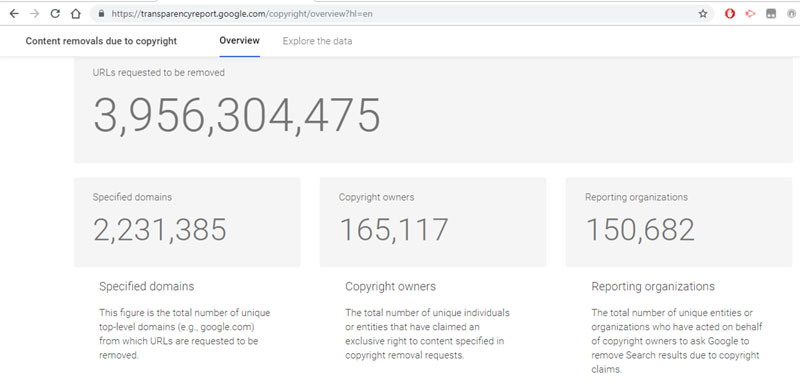This screenshot has width=800, height=388.
Task: Click the browser back arrow
Action: [14, 14]
